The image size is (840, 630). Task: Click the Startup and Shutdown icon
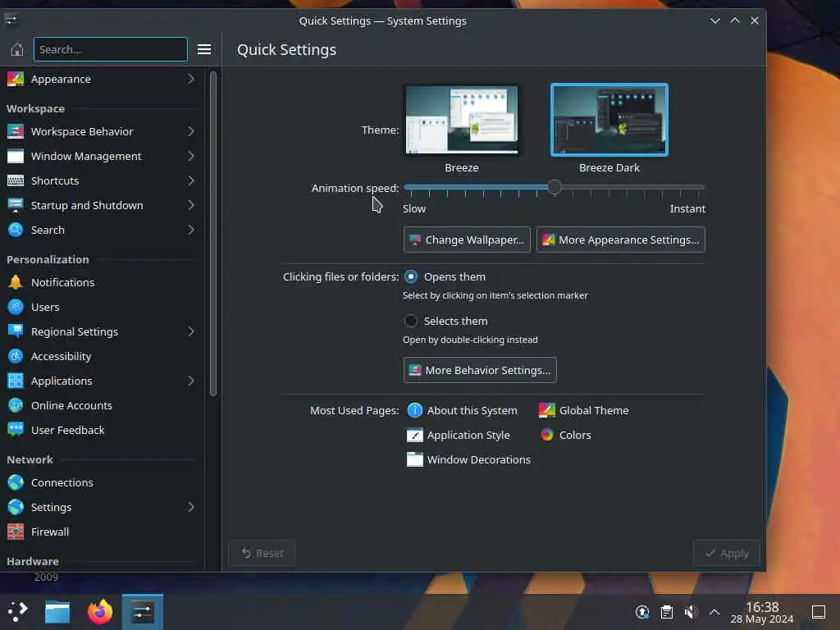pos(16,205)
